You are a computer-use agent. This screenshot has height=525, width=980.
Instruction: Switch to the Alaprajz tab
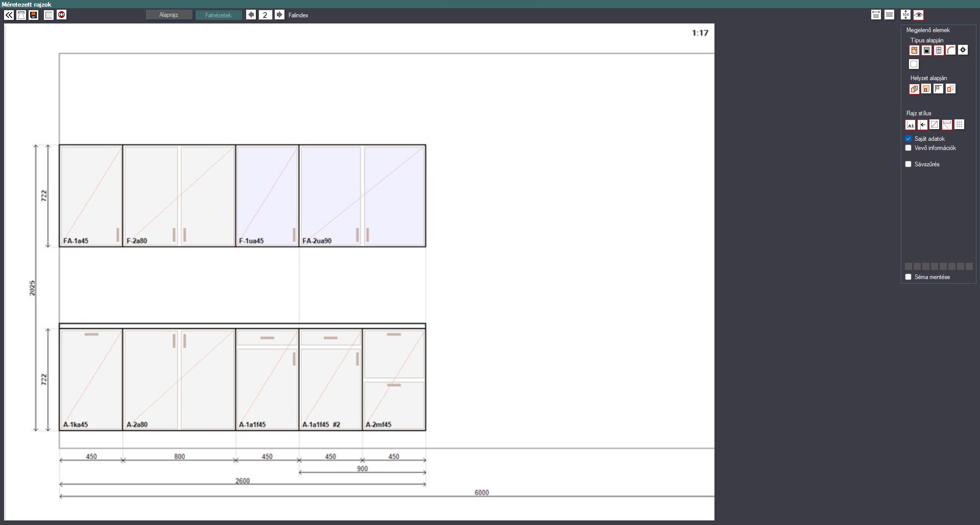pos(169,15)
